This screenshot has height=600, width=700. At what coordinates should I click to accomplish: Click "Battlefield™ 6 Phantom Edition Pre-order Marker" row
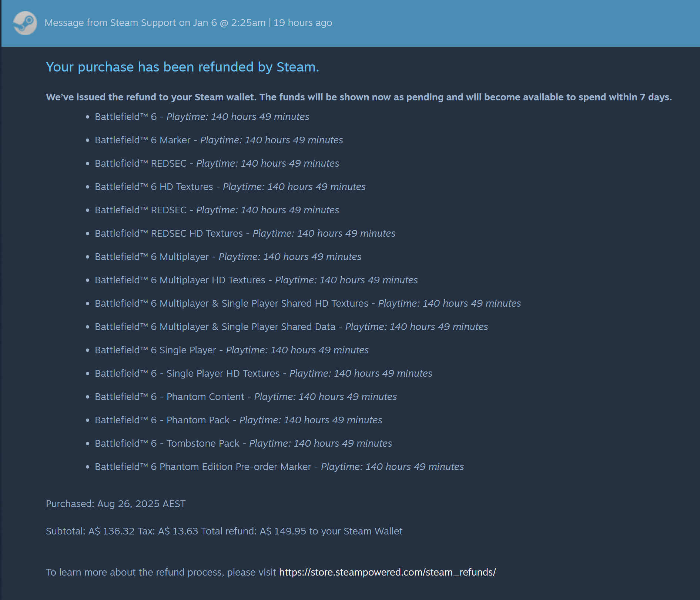(x=279, y=467)
